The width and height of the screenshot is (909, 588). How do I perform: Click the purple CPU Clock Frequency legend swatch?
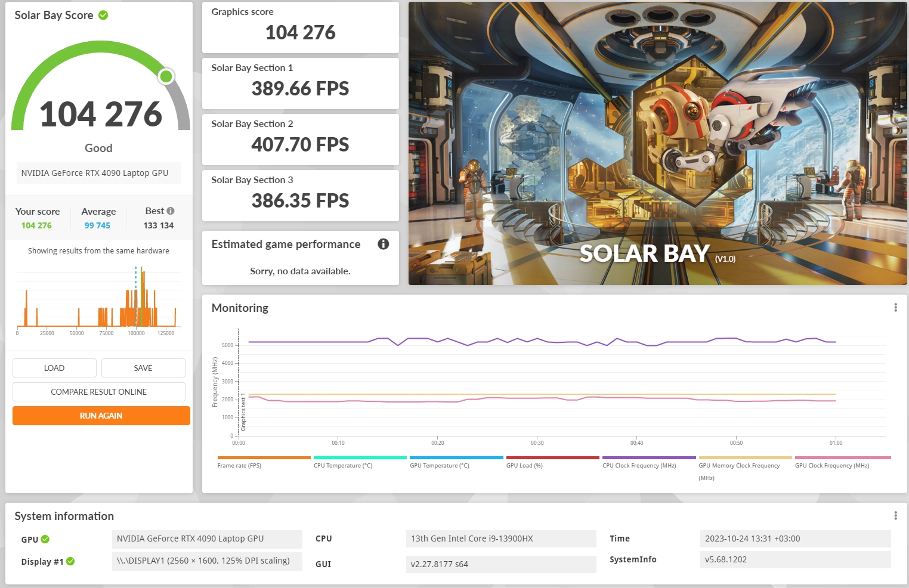(x=649, y=458)
